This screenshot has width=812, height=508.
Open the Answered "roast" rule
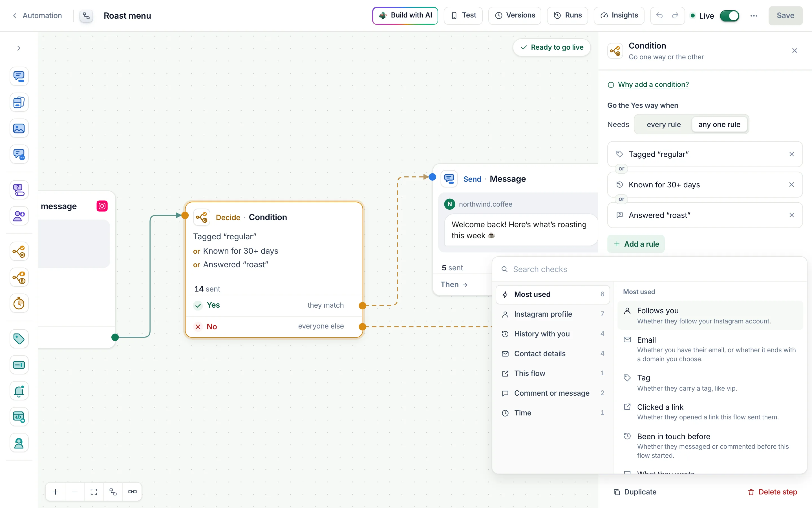705,215
